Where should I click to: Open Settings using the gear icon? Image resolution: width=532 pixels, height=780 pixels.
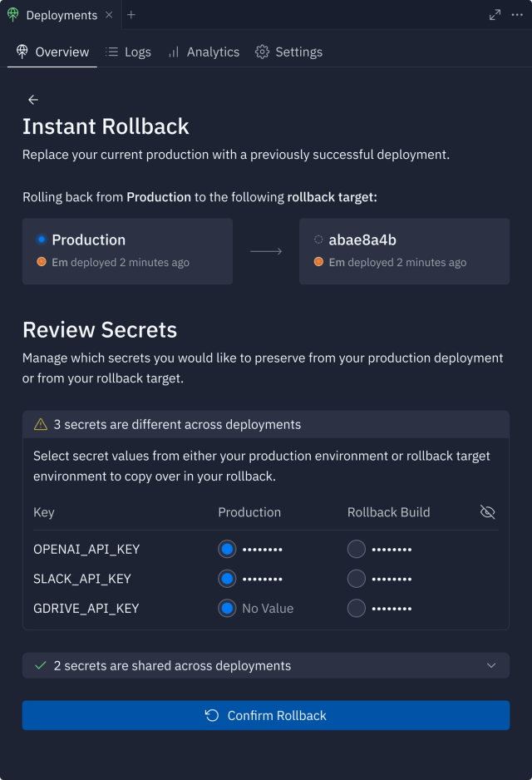(262, 52)
